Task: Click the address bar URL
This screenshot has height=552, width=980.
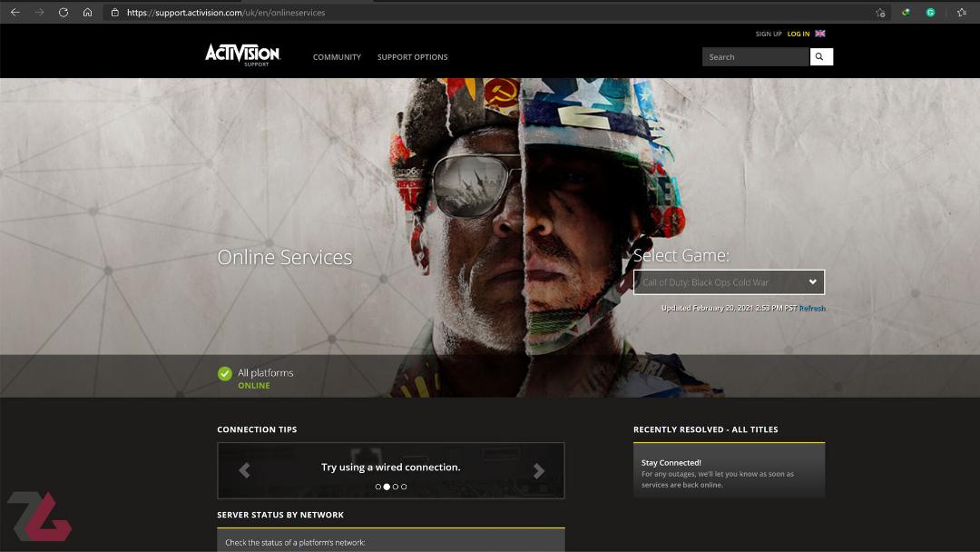Action: (x=226, y=13)
